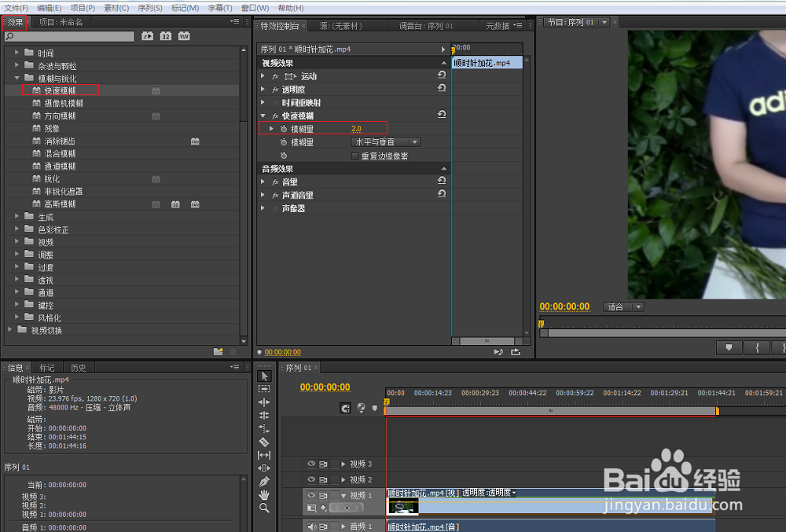Select the Razor tool
786x532 pixels.
click(x=264, y=442)
